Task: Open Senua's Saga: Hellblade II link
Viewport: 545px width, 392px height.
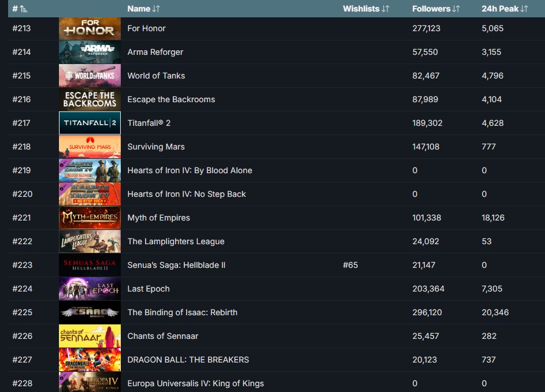Action: (176, 265)
